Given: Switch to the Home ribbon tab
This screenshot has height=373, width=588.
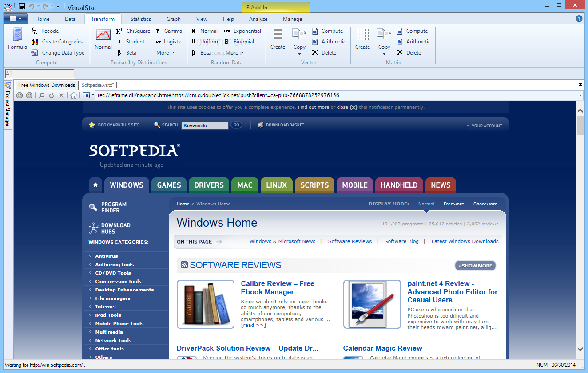Looking at the screenshot, I should click(42, 19).
